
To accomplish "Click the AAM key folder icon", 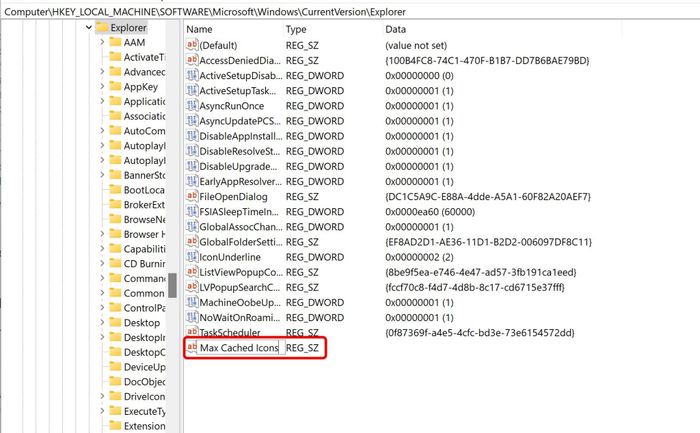I will click(x=116, y=42).
